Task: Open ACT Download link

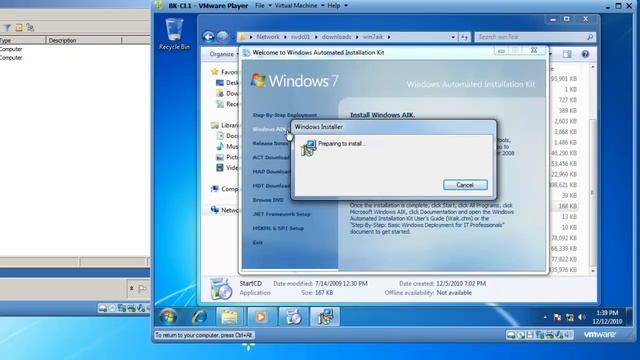Action: pyautogui.click(x=271, y=158)
